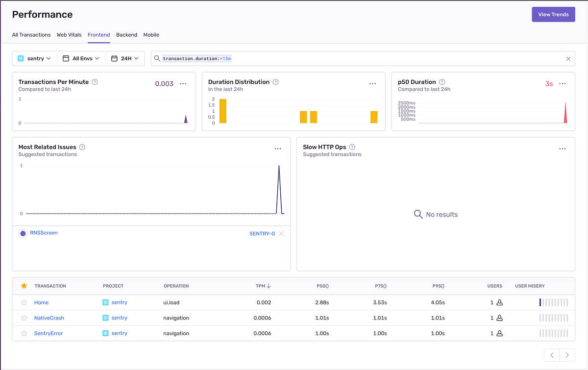Open Most Related Issues widget options menu
Image resolution: width=588 pixels, height=370 pixels.
[x=278, y=148]
